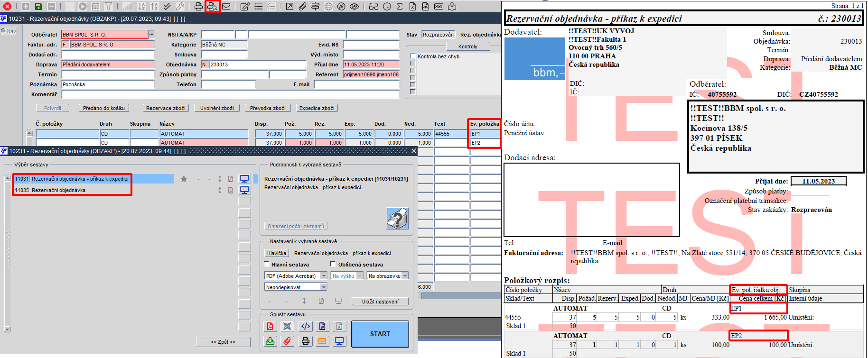Toggle the Oblíbená sestava checkbox
The height and width of the screenshot is (358, 868).
coord(333,265)
